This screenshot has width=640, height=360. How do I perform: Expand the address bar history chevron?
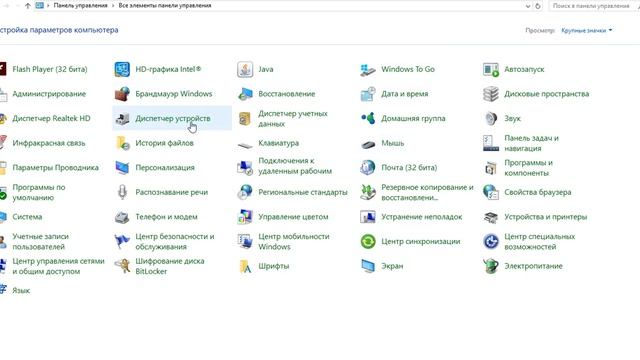pyautogui.click(x=528, y=6)
